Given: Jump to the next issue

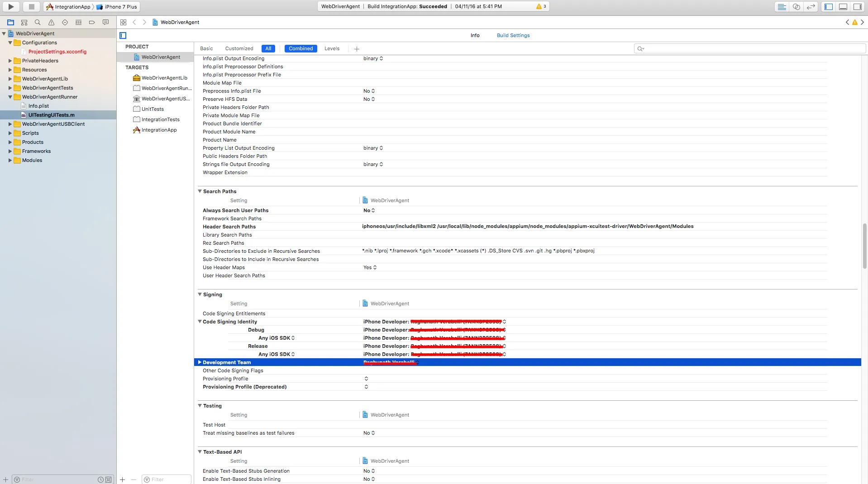Looking at the screenshot, I should tap(862, 22).
